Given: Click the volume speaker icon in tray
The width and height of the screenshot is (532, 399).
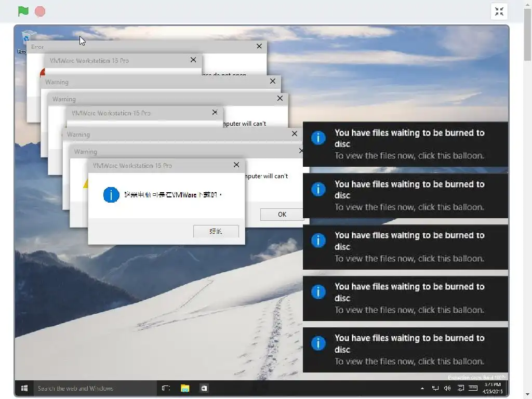Looking at the screenshot, I should click(x=447, y=388).
